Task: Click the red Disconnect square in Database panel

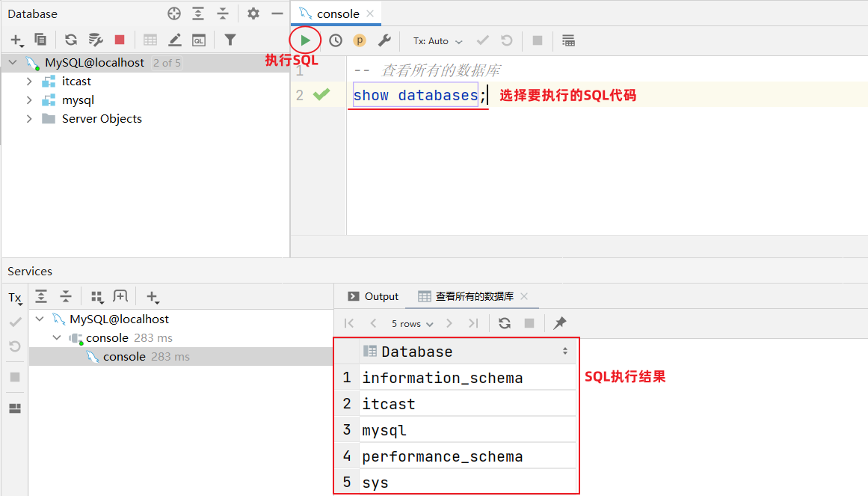Action: point(120,40)
